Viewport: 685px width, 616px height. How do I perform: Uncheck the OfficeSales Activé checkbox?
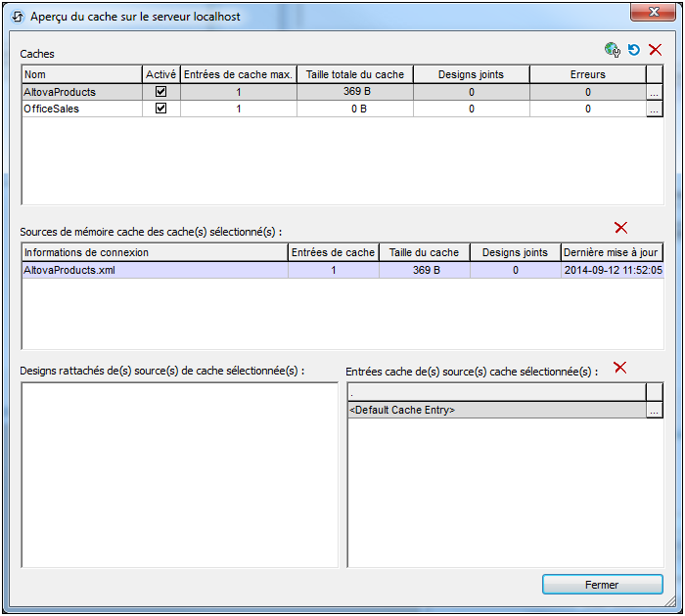161,109
